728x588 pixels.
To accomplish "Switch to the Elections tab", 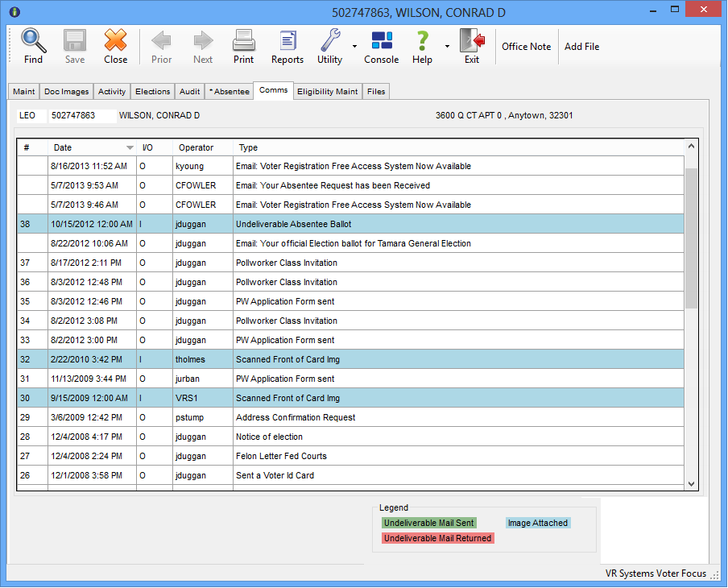I will pyautogui.click(x=152, y=92).
